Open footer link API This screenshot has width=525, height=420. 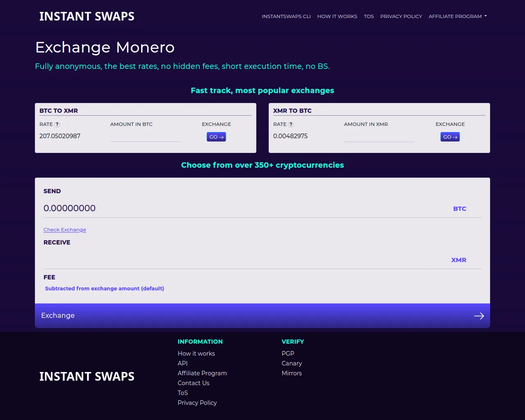pyautogui.click(x=183, y=363)
